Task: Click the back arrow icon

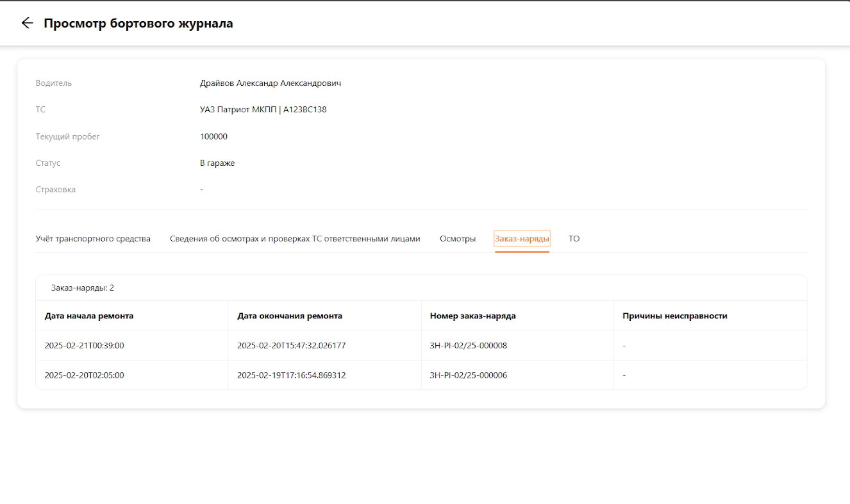Action: point(27,23)
